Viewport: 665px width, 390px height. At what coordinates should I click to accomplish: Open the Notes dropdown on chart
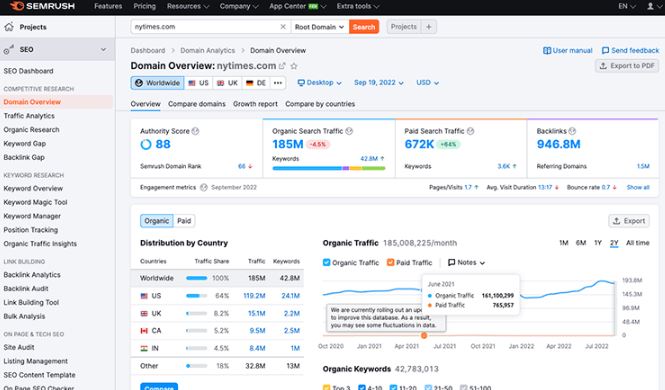(x=466, y=262)
